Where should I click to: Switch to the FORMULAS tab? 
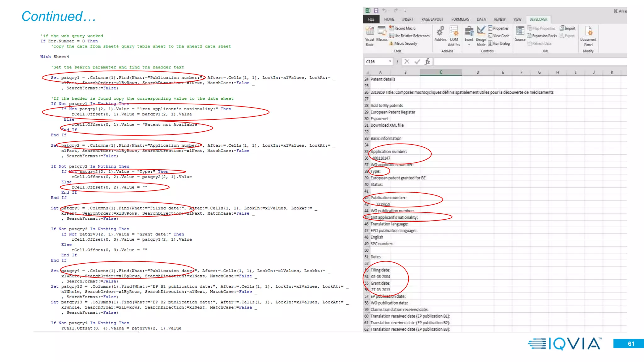click(x=460, y=19)
